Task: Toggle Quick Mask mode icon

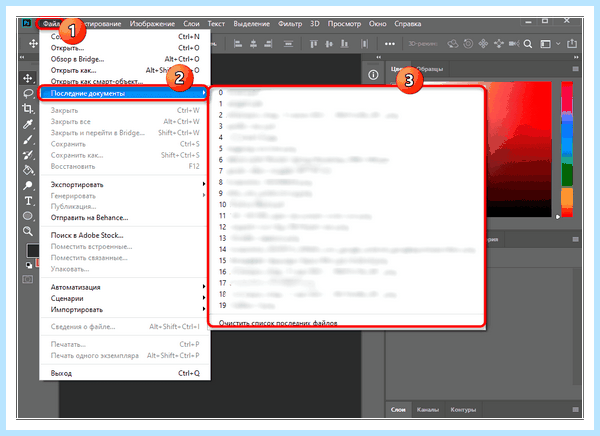Action: (28, 279)
